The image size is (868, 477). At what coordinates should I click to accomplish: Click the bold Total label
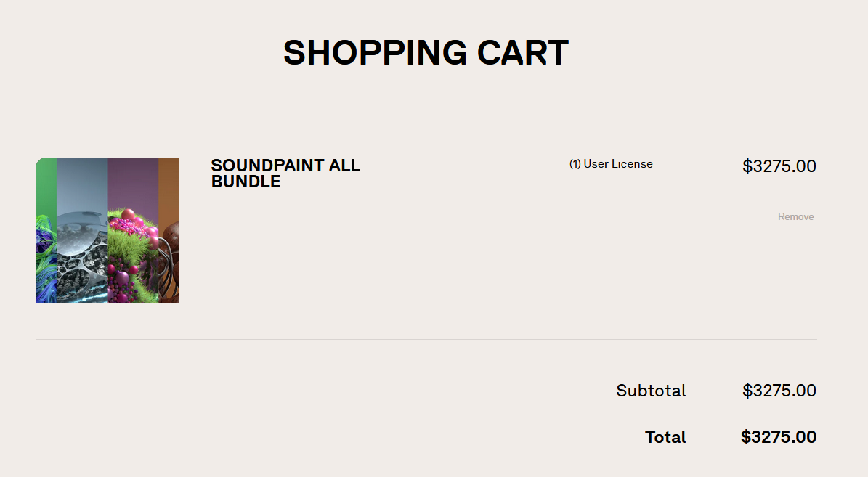[665, 437]
